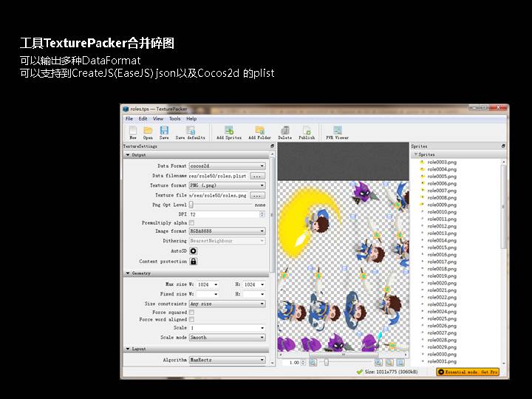Click the AutoSD gear icon
The image size is (532, 399).
194,251
